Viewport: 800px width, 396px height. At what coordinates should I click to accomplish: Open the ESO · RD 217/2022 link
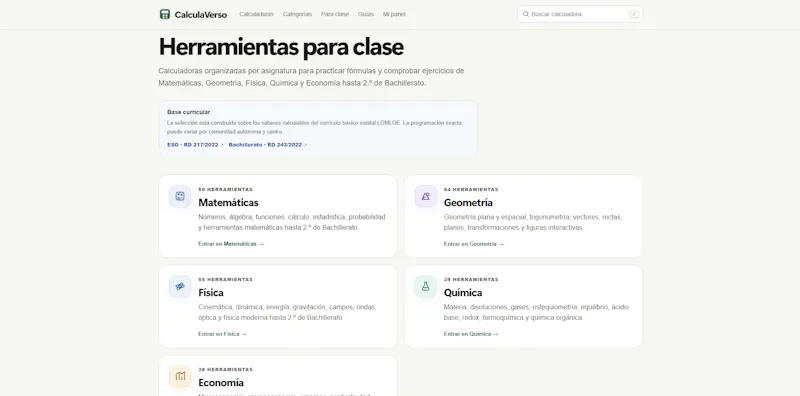[x=195, y=145]
